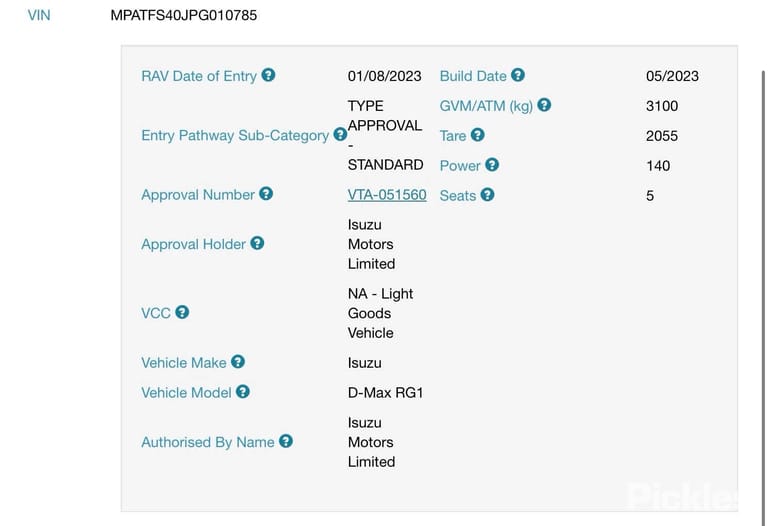Click the Tare question mark icon
This screenshot has height=526, width=768.
[x=478, y=135]
